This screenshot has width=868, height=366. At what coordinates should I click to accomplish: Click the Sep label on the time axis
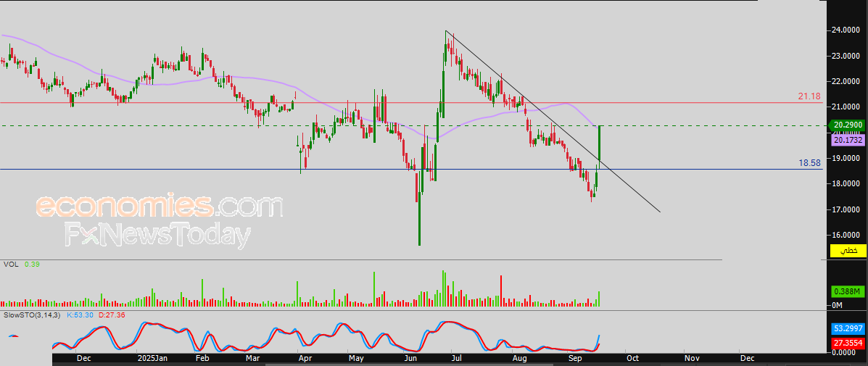pyautogui.click(x=575, y=358)
